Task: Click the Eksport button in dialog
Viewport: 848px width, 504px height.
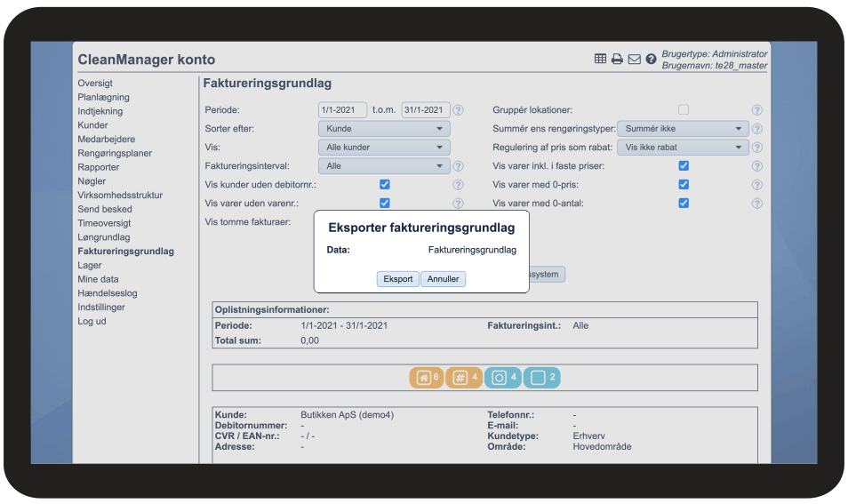Action: click(x=398, y=279)
